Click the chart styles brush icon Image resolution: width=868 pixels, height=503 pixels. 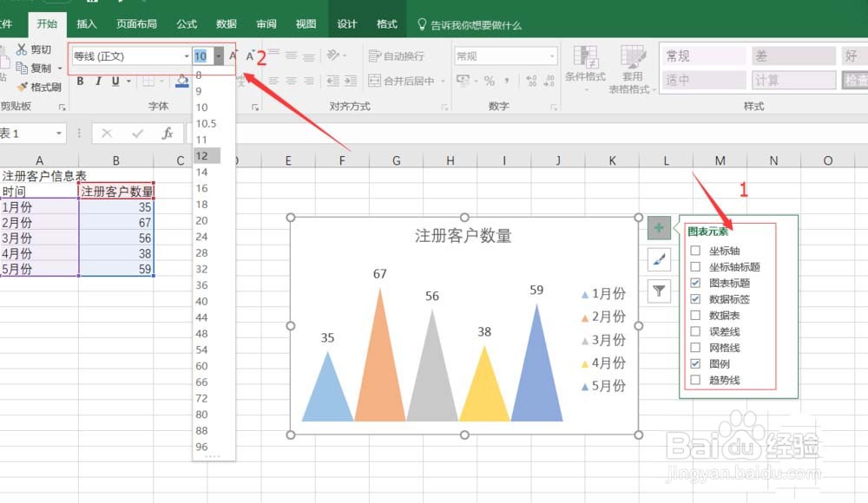(659, 258)
